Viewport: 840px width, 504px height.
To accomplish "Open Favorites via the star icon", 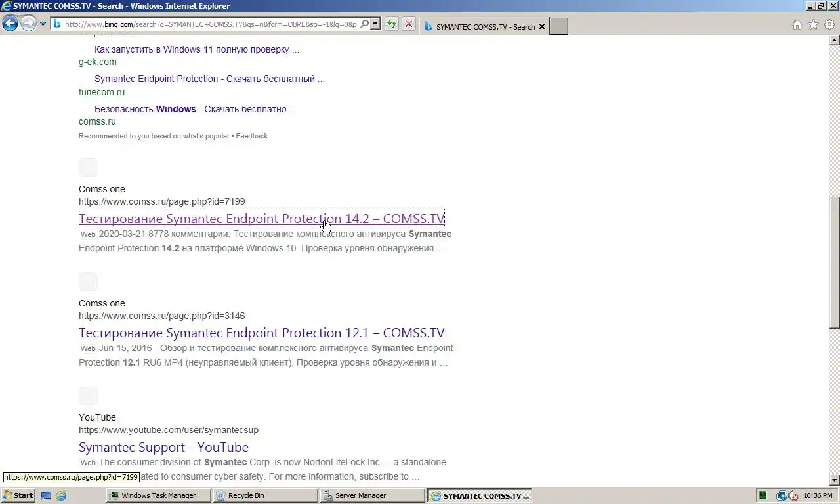I will click(x=813, y=25).
